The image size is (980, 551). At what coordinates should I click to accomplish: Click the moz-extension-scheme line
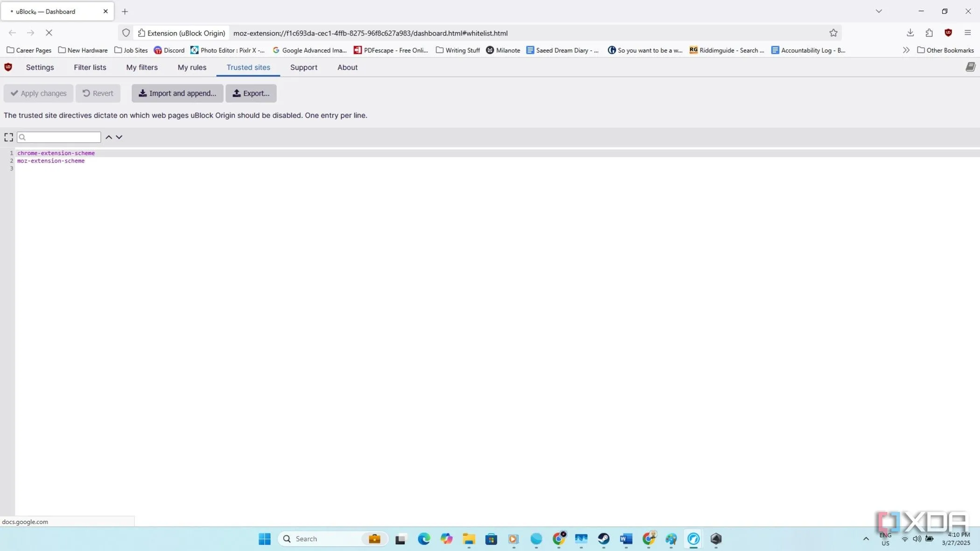pos(51,161)
